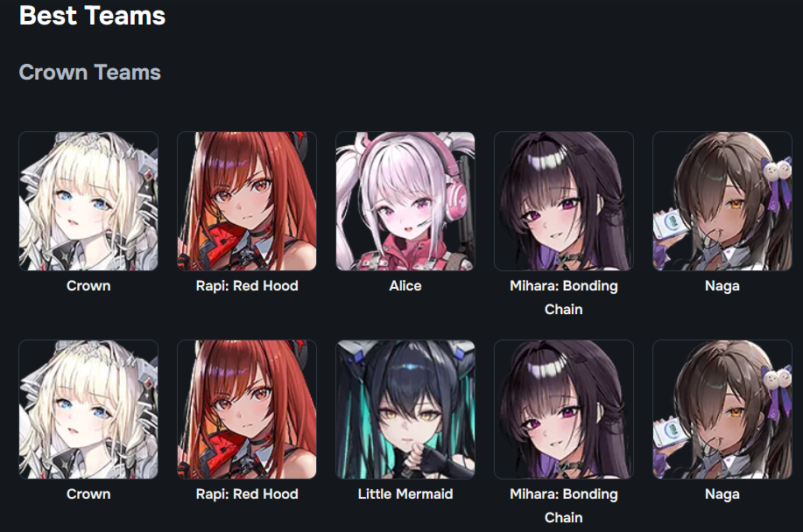Open Crown portrait in second team
Screen dimensions: 803x532
coord(88,409)
